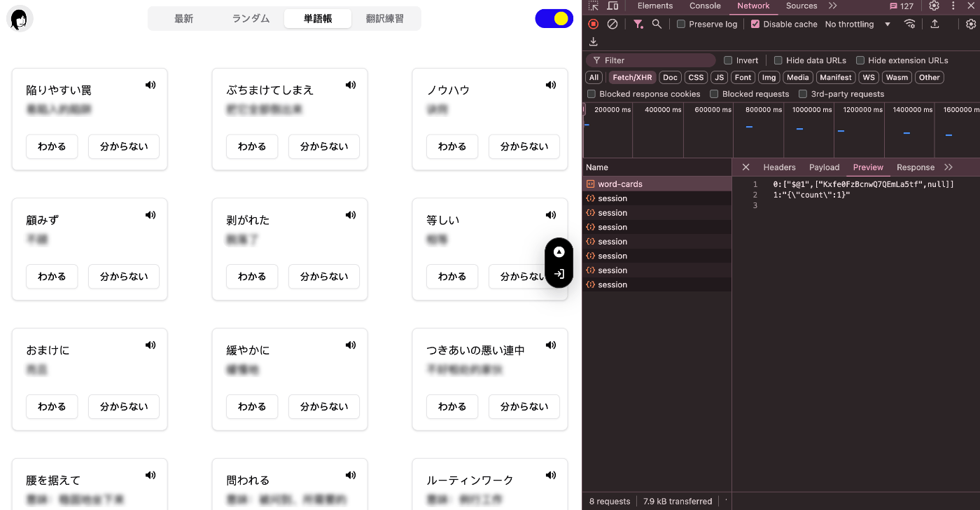Play audio for 等しい card
This screenshot has height=510, width=980.
551,215
